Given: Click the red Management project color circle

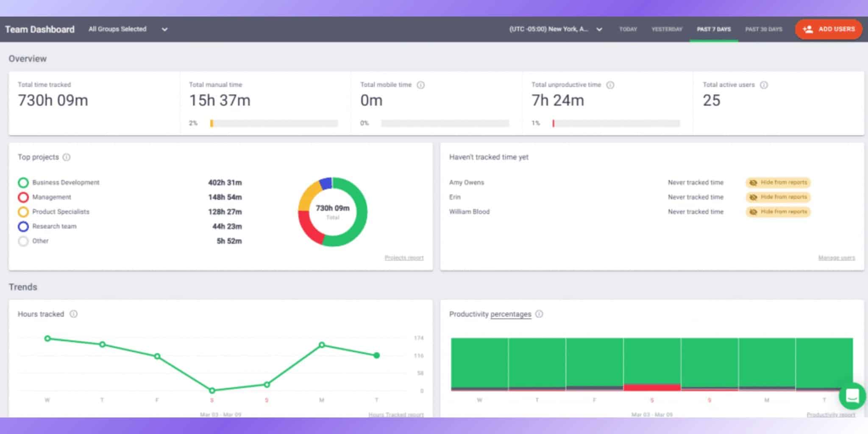Looking at the screenshot, I should coord(23,198).
